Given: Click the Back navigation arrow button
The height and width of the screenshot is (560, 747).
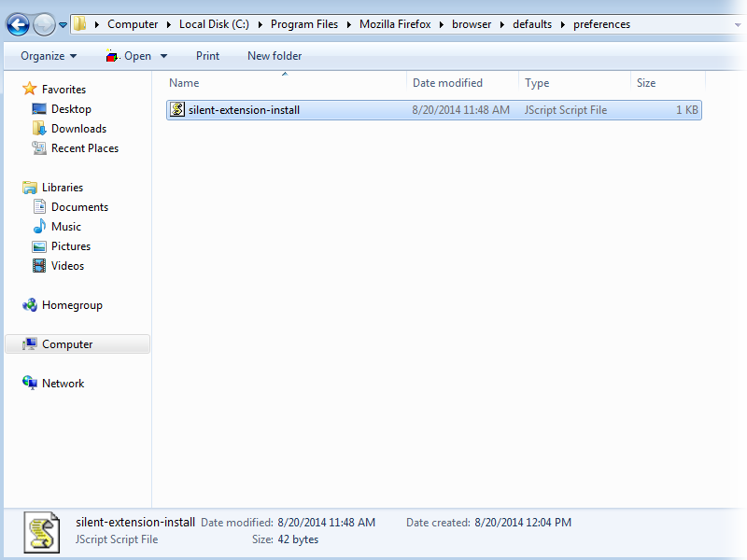Looking at the screenshot, I should 18,24.
